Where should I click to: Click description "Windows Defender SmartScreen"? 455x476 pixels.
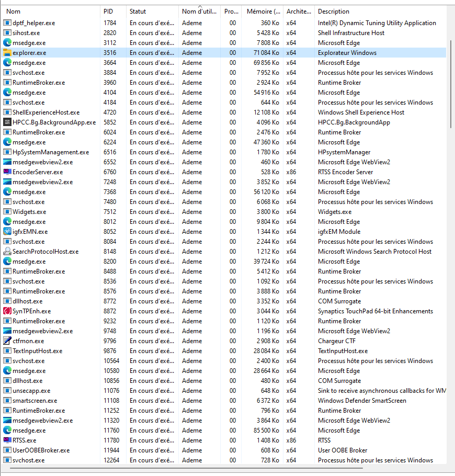tap(362, 401)
